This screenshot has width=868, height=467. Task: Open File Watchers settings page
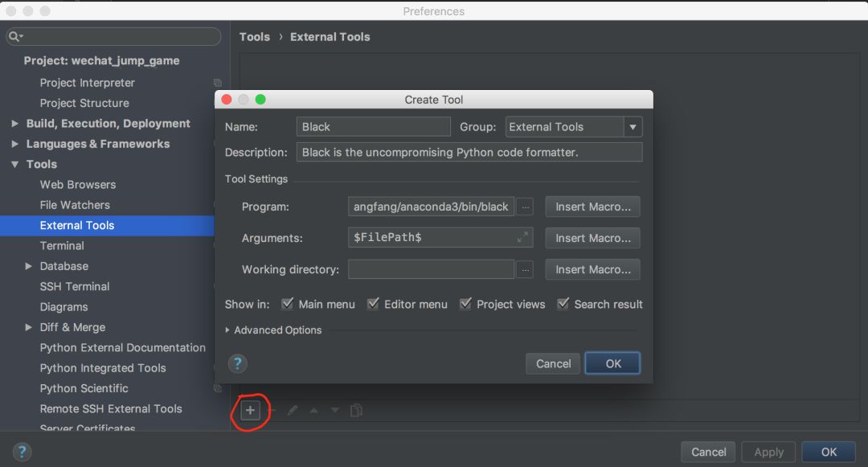[75, 205]
